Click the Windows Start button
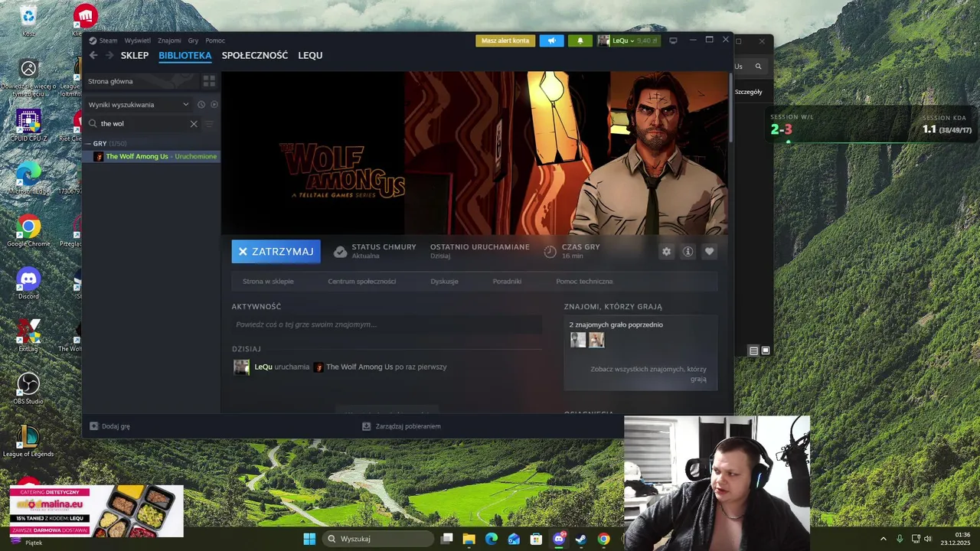Screen dimensions: 980x551 pos(309,539)
